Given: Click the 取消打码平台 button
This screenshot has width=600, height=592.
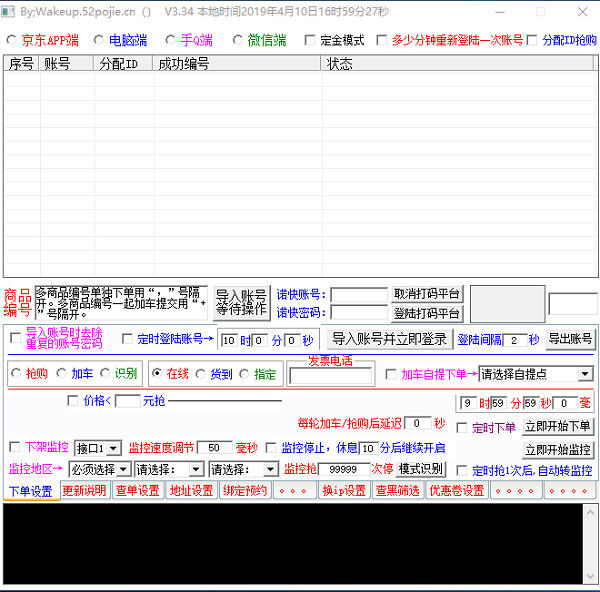Looking at the screenshot, I should 427,294.
